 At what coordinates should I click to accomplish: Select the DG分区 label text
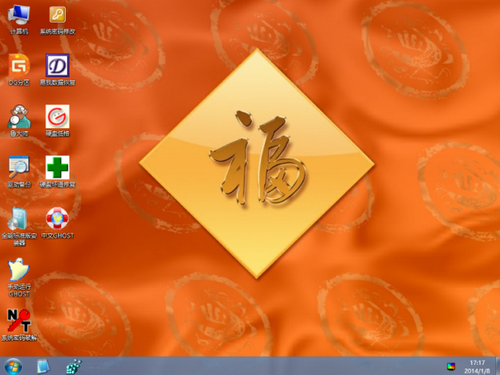[x=19, y=82]
